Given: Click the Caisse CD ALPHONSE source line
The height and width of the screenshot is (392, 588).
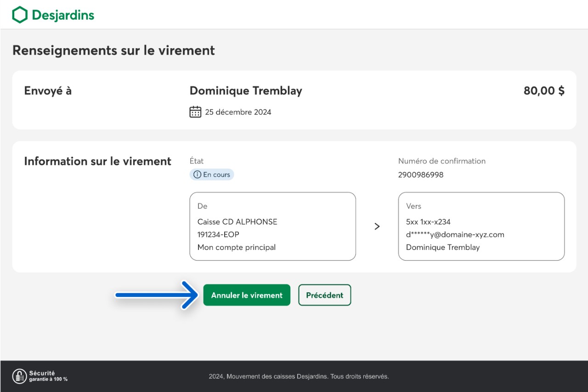Looking at the screenshot, I should pos(237,222).
